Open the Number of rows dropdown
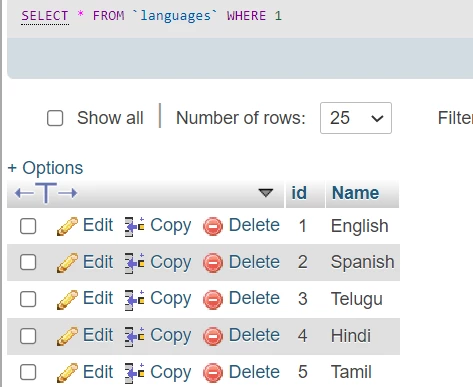This screenshot has height=387, width=473. [356, 118]
